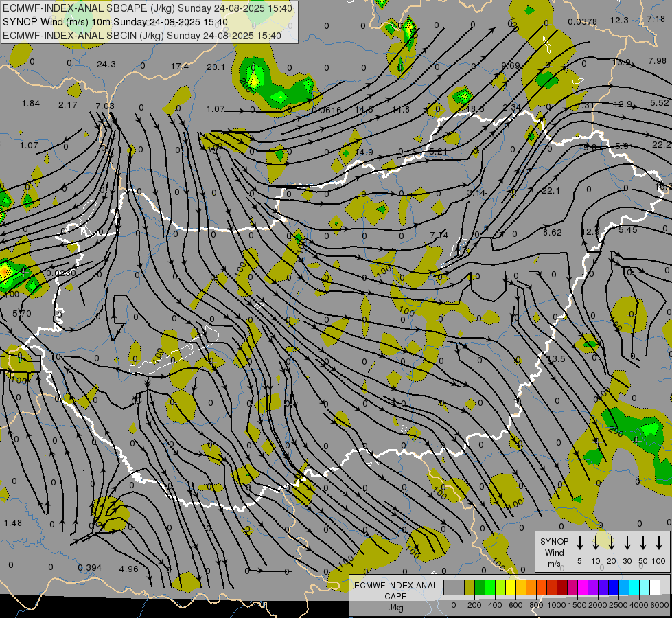The height and width of the screenshot is (618, 672).
Task: Click the map value 24.3
Action: pyautogui.click(x=106, y=65)
